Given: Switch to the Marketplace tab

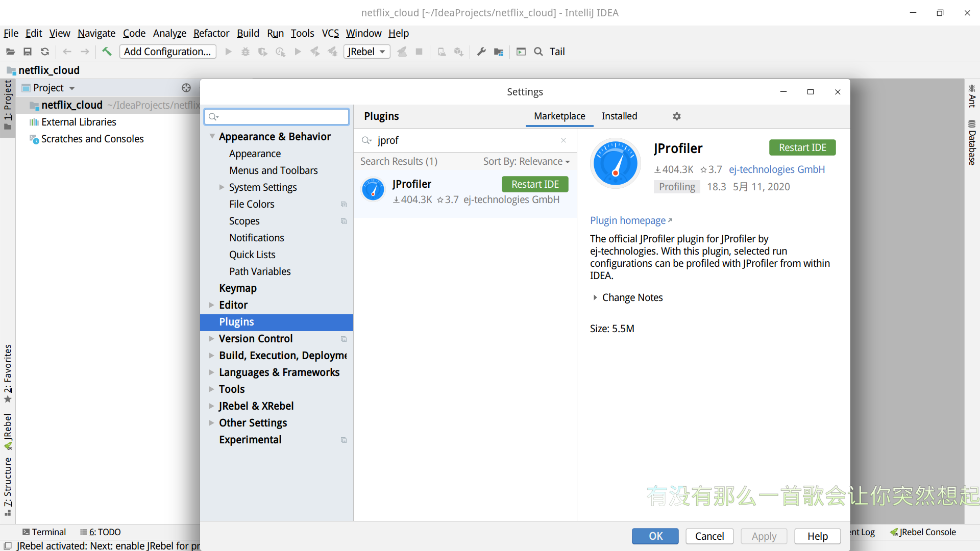Looking at the screenshot, I should click(559, 116).
